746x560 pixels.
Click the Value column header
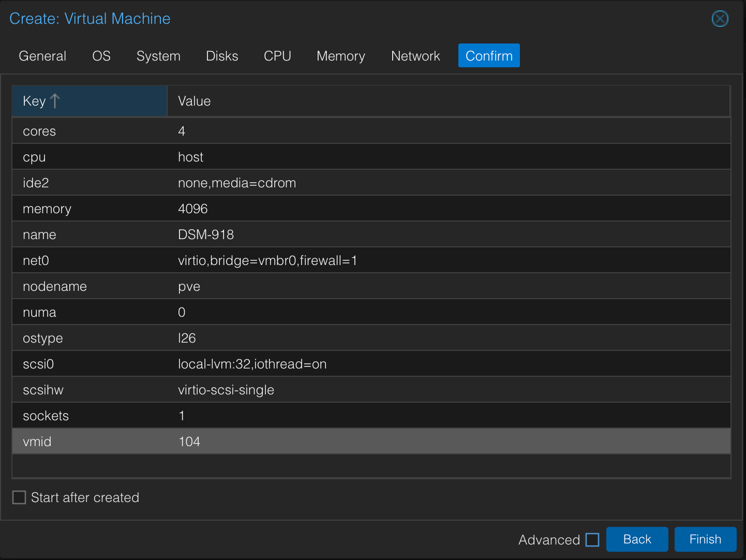point(448,101)
